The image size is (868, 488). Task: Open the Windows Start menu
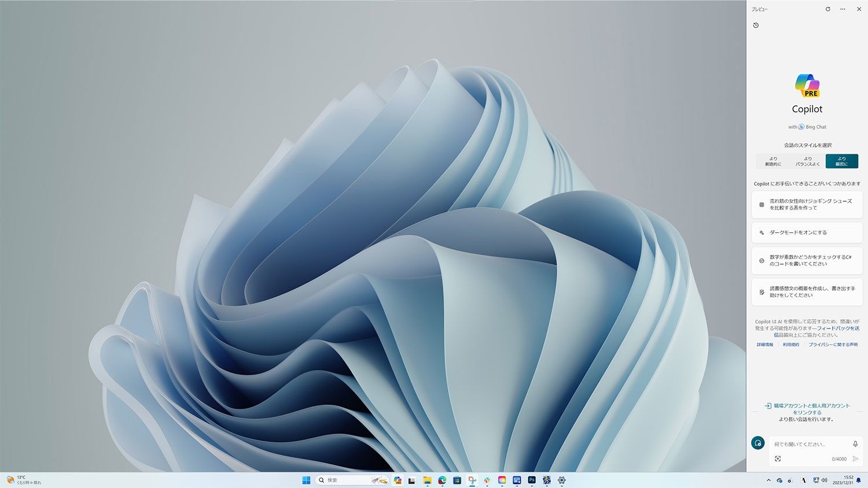click(x=307, y=480)
